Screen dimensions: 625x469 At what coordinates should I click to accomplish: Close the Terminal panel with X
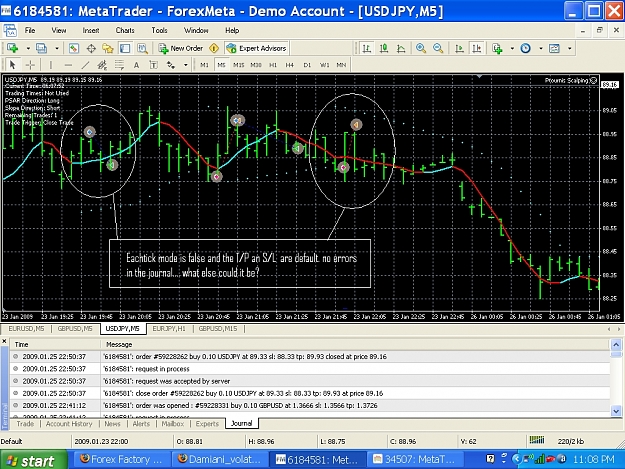[4, 341]
